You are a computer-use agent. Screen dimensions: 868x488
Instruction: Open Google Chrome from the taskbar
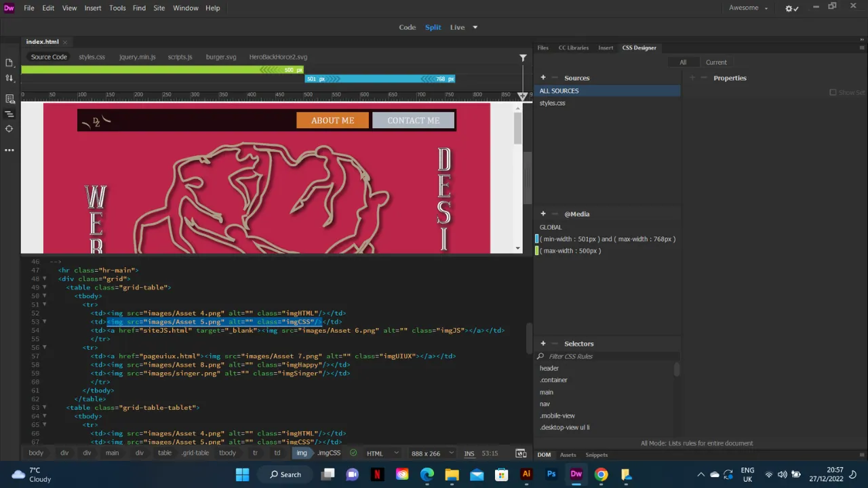click(x=601, y=474)
